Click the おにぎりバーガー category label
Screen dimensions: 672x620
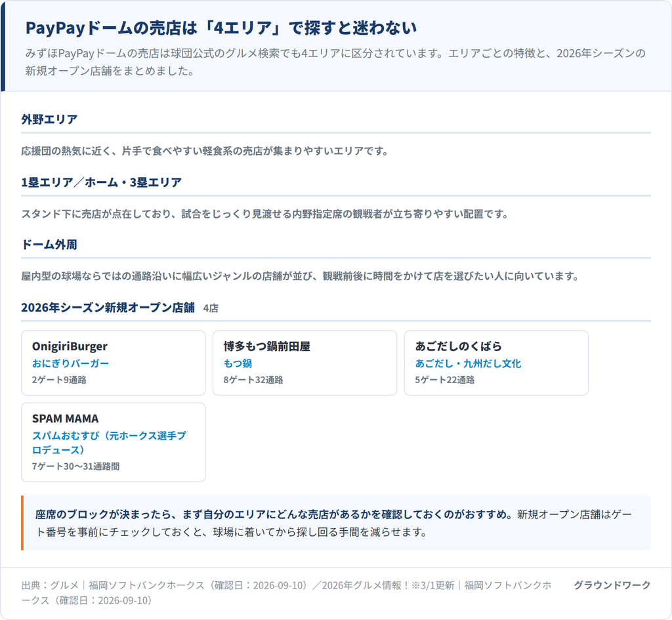coord(70,363)
